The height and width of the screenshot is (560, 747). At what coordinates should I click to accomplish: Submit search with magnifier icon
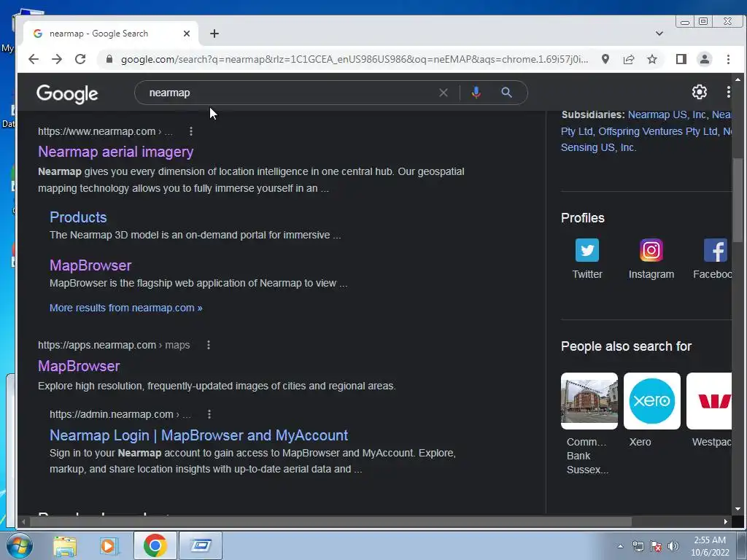(x=506, y=93)
